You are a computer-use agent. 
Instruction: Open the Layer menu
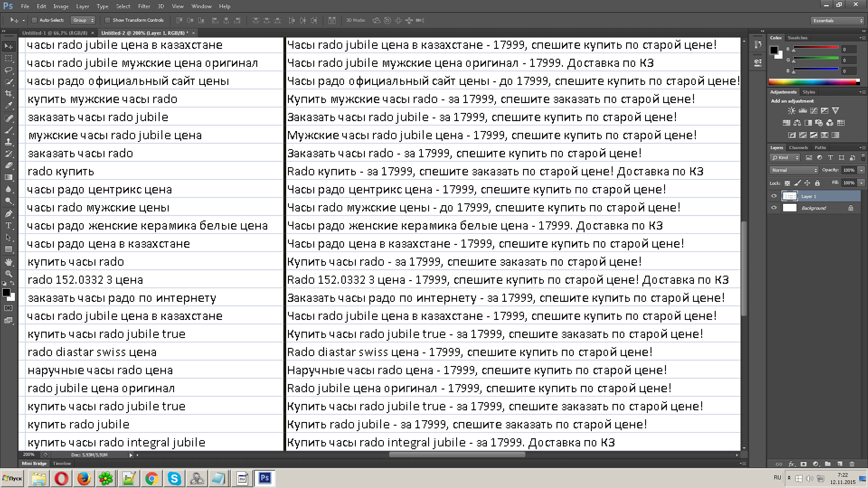tap(82, 6)
